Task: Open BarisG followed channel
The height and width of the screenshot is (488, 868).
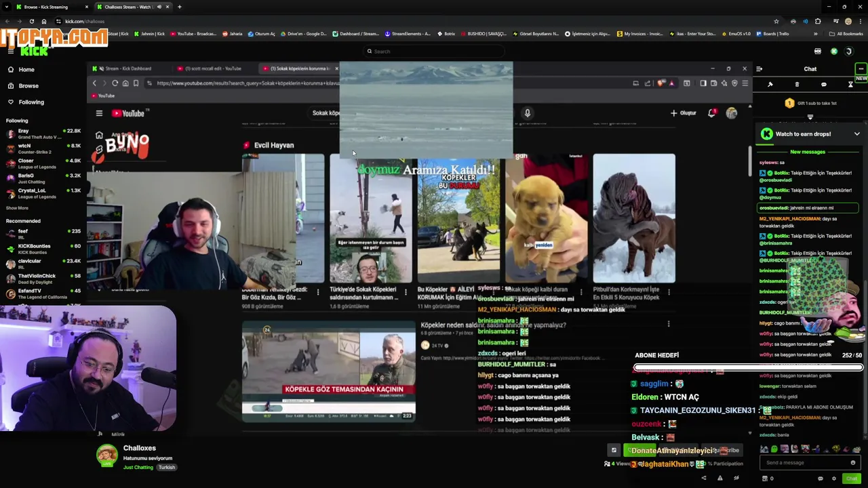Action: (43, 178)
